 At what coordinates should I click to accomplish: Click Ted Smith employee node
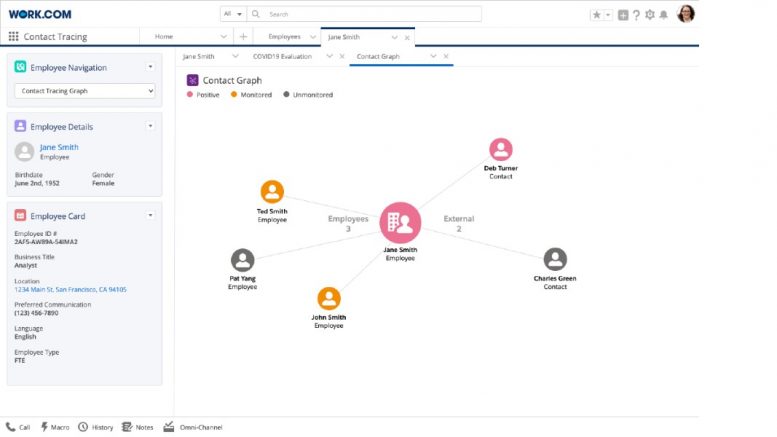[x=272, y=192]
